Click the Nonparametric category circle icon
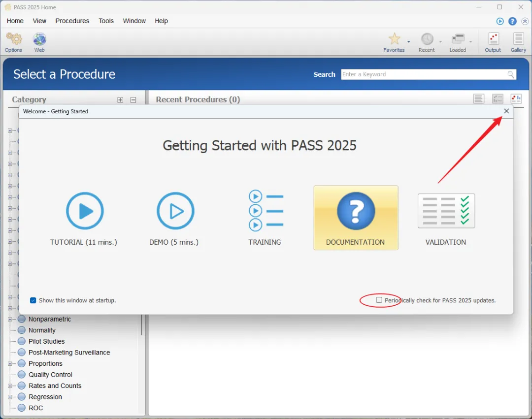The height and width of the screenshot is (419, 532). [22, 319]
